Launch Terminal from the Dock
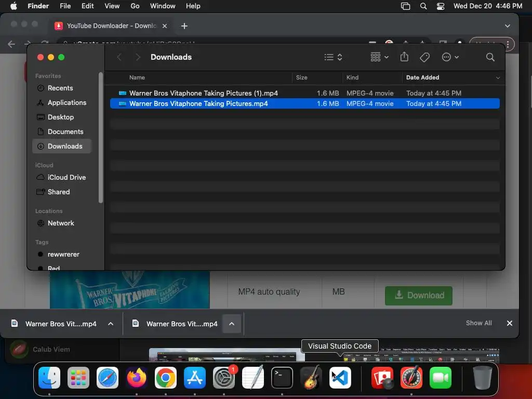The width and height of the screenshot is (532, 399). pos(282,378)
